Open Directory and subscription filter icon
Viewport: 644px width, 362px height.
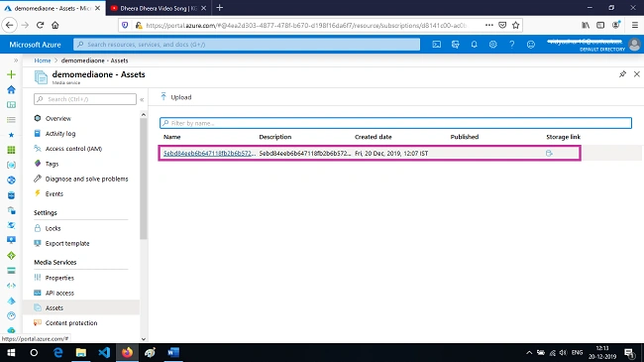[x=456, y=45]
